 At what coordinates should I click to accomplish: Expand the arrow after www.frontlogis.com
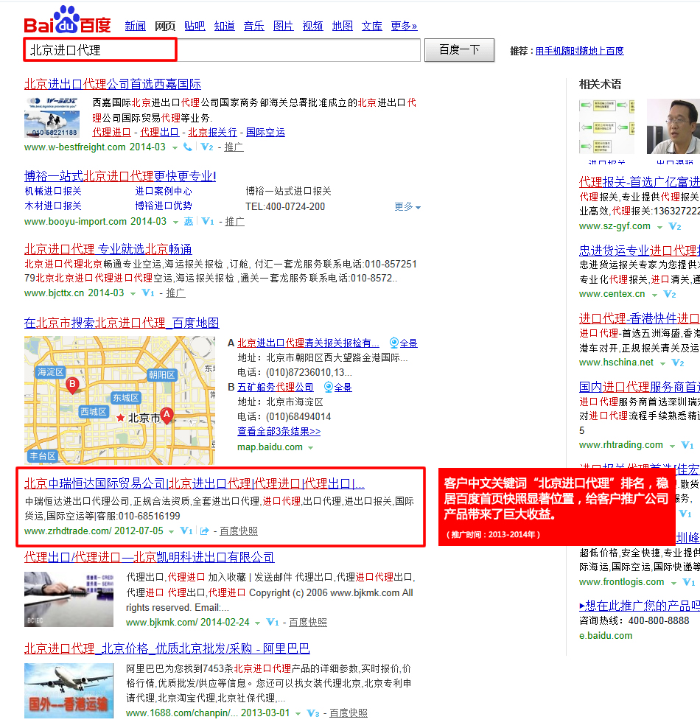674,583
